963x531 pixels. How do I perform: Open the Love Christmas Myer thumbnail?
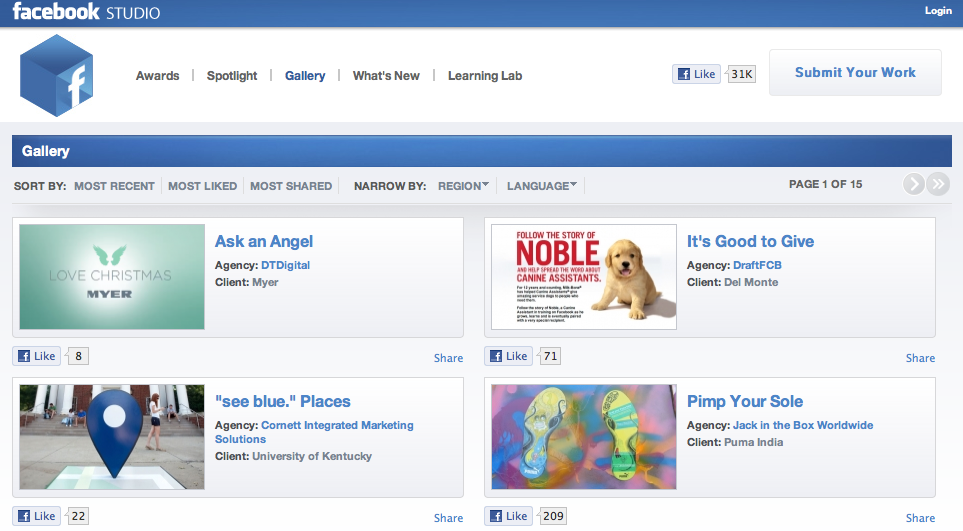click(112, 277)
